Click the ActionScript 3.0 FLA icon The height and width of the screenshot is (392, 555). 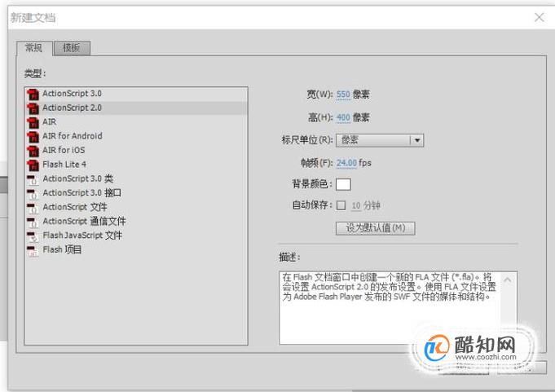[x=33, y=94]
